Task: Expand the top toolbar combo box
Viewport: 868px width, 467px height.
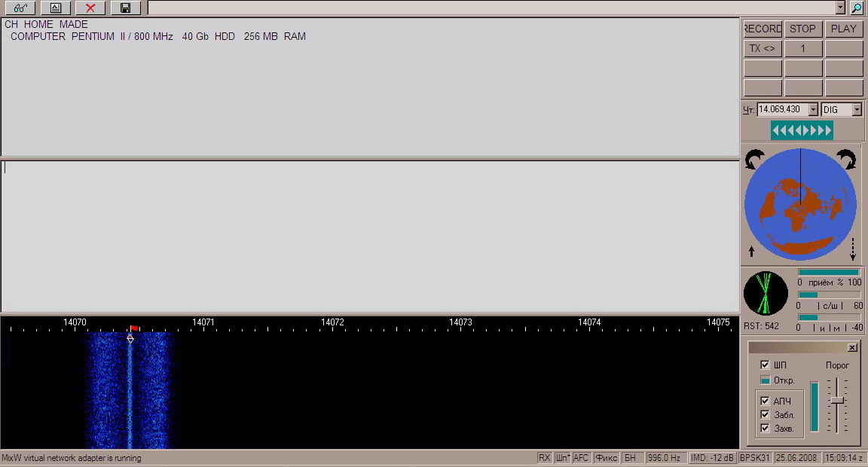Action: (841, 8)
